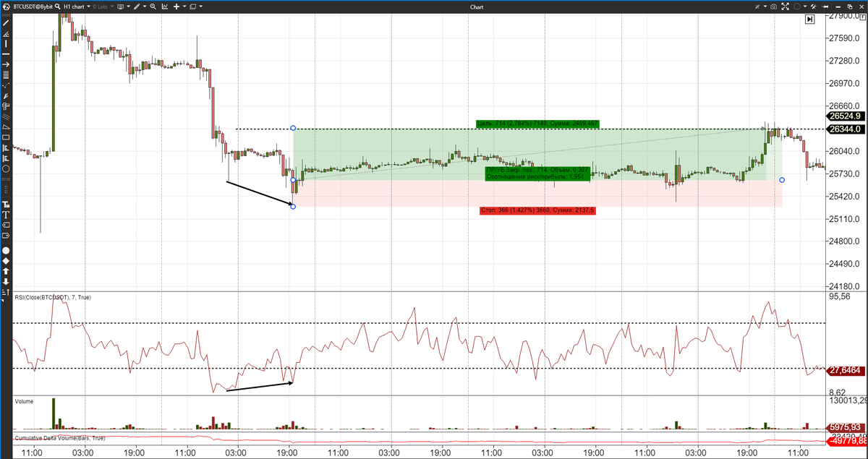
Task: Click the volume value tag 5975,93
Action: coord(847,427)
